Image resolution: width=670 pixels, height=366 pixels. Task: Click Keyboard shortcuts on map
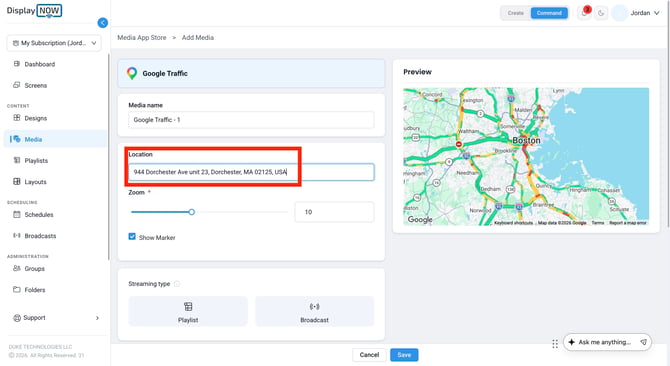tap(513, 223)
